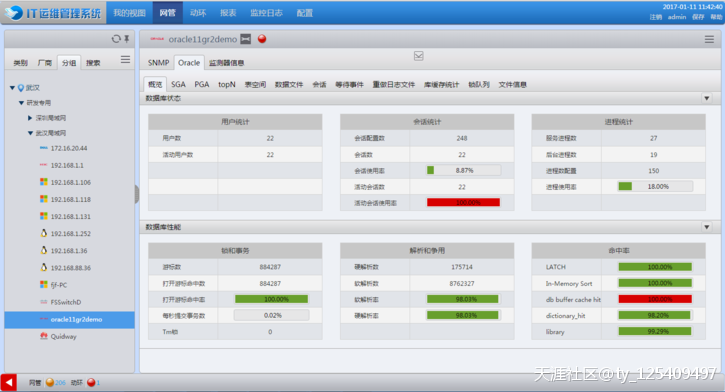The width and height of the screenshot is (725, 392).
Task: Open the 网管 top menu
Action: (x=167, y=13)
